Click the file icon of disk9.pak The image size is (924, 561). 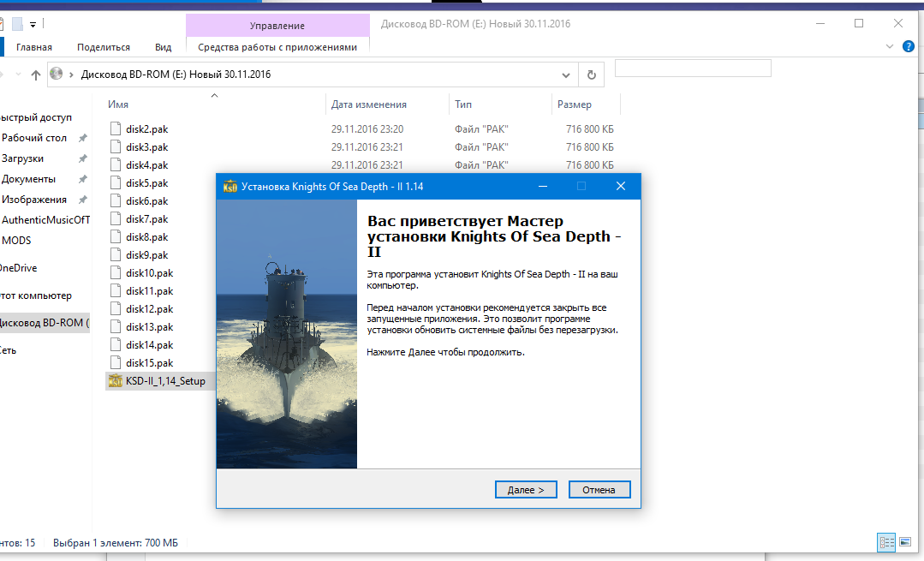[116, 254]
